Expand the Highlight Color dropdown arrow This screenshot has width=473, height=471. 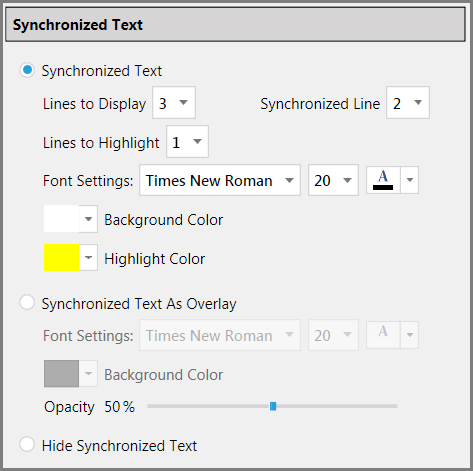point(88,258)
